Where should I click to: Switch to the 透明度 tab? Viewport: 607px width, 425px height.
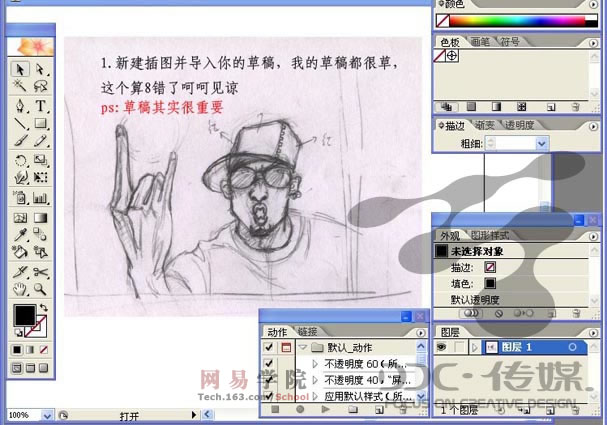point(520,125)
